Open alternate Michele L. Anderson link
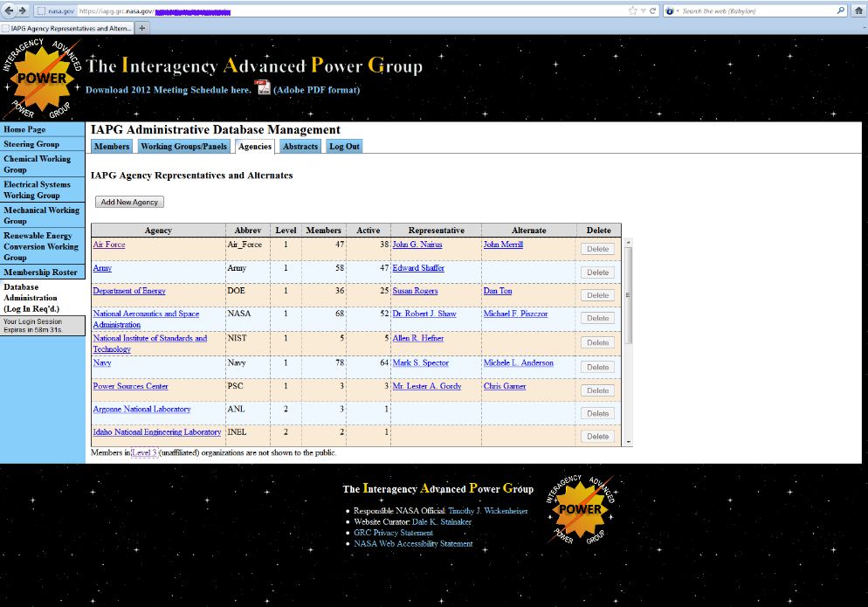The image size is (868, 607). 518,362
